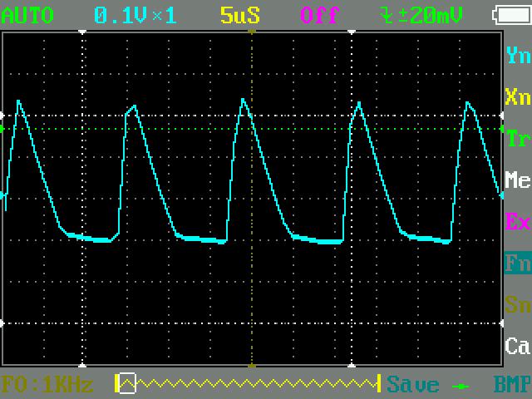This screenshot has height=399, width=532.
Task: Click the yellow waveform buffer overview bar
Action: [x=248, y=384]
